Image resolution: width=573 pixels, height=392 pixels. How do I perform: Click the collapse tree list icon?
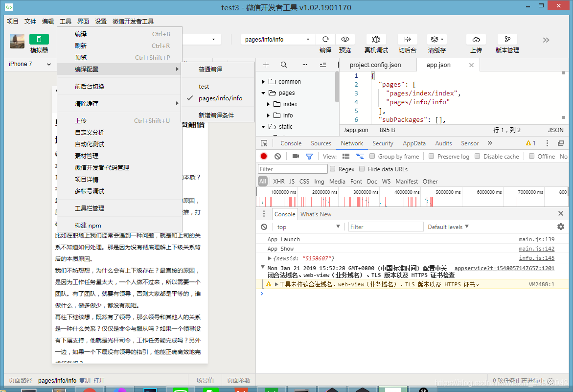coord(323,65)
